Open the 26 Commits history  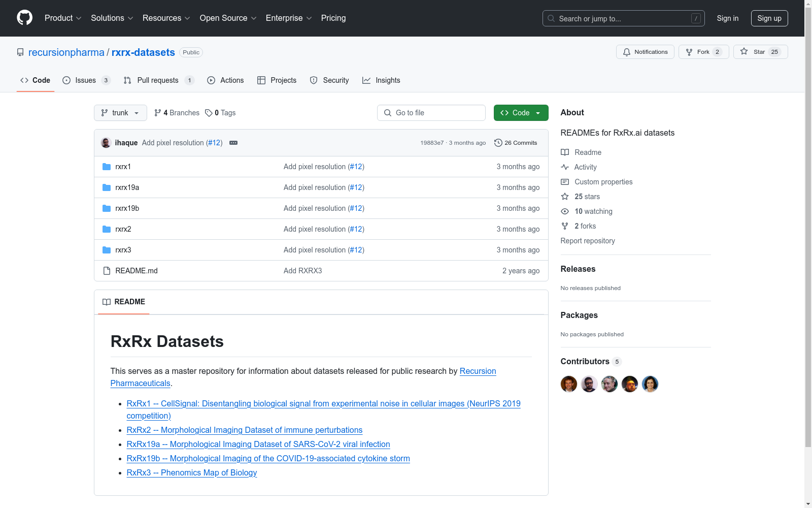[x=516, y=143]
